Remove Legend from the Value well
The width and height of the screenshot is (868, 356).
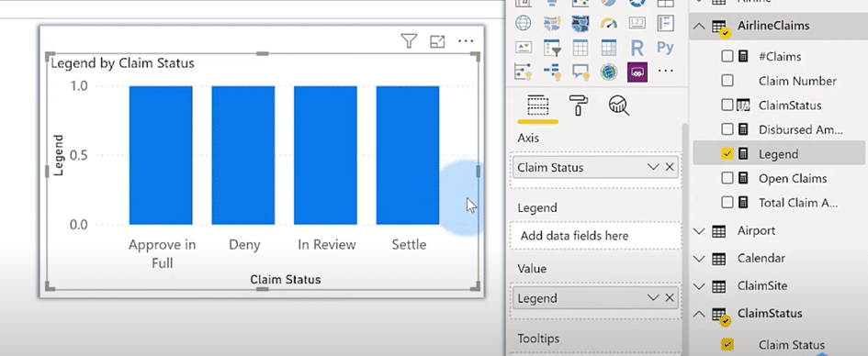[x=670, y=298]
